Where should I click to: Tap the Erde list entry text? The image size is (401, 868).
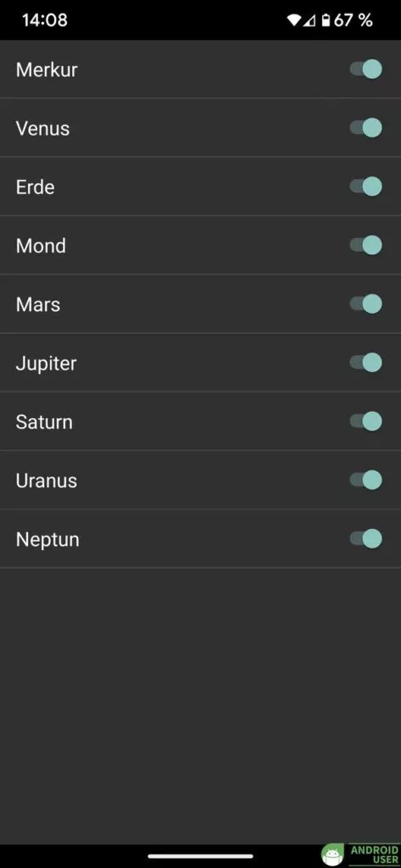click(x=35, y=187)
